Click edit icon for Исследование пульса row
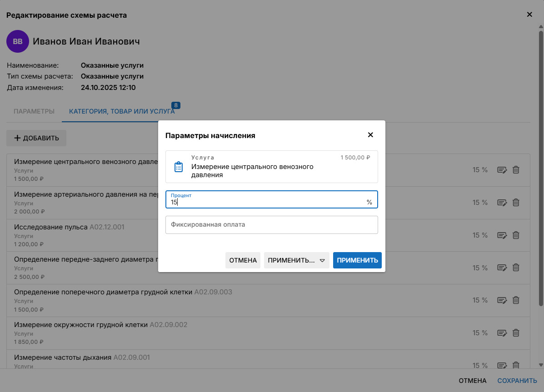Screen dimensions: 544x392 coord(502,235)
